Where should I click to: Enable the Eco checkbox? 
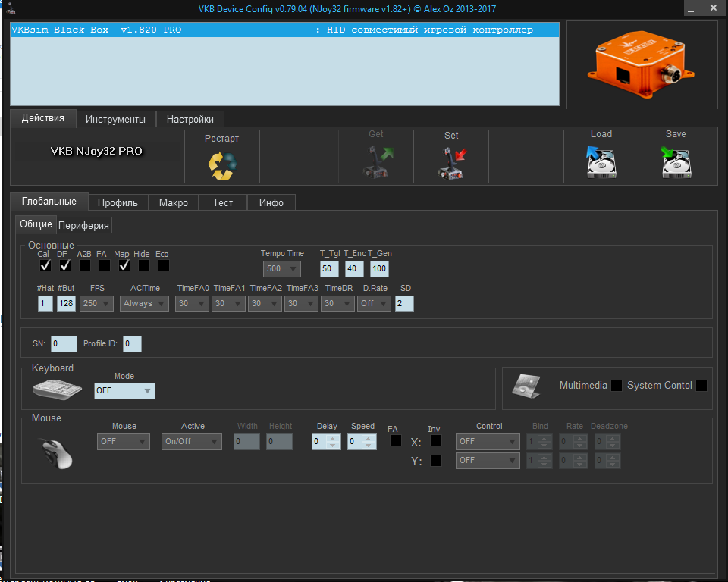point(164,265)
